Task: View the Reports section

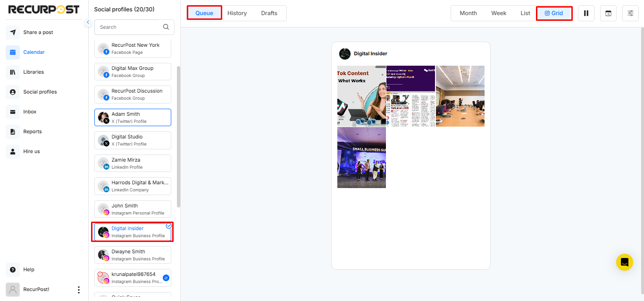Action: point(33,132)
